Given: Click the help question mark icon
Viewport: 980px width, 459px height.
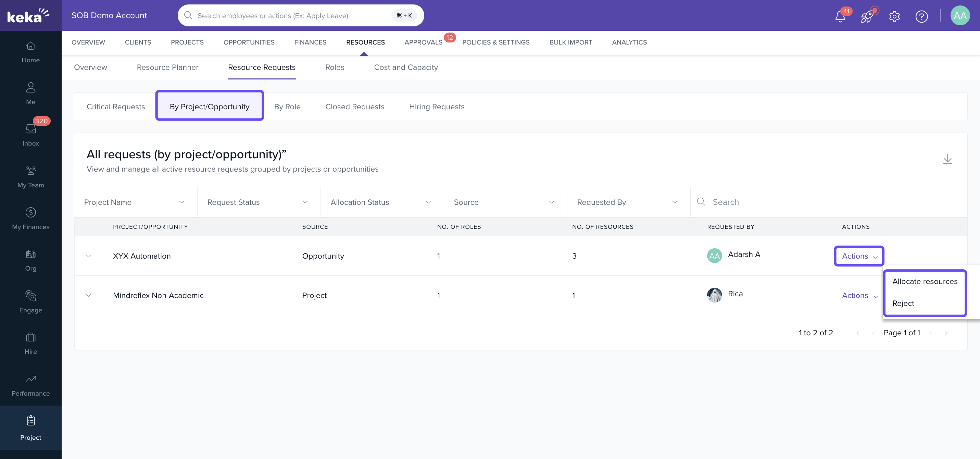Looking at the screenshot, I should (x=921, y=16).
